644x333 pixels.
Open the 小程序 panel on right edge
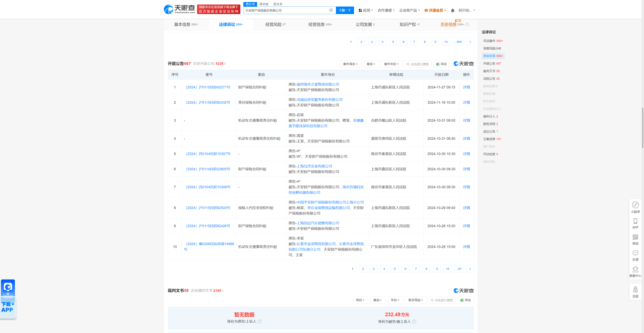(x=635, y=207)
